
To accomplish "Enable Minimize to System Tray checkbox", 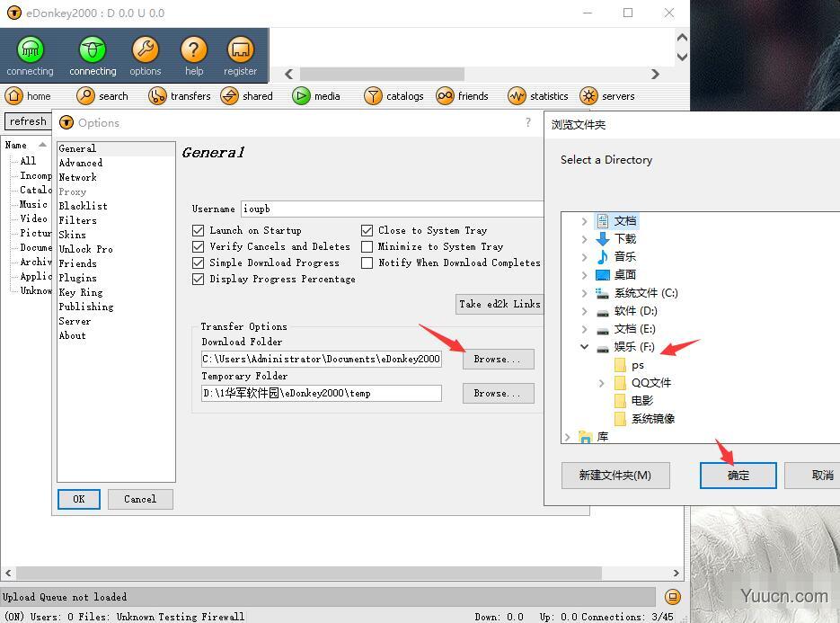I will tap(367, 246).
